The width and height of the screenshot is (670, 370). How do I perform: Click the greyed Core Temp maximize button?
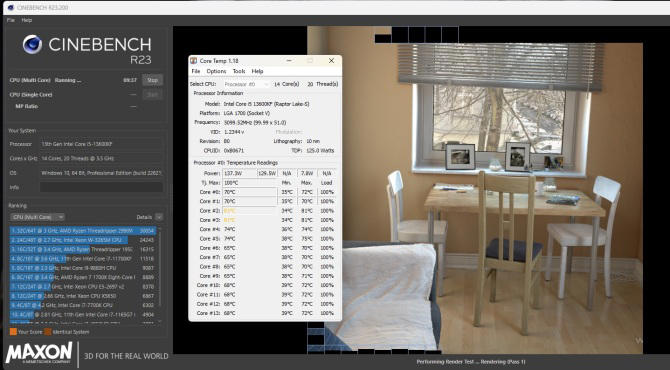coord(310,61)
